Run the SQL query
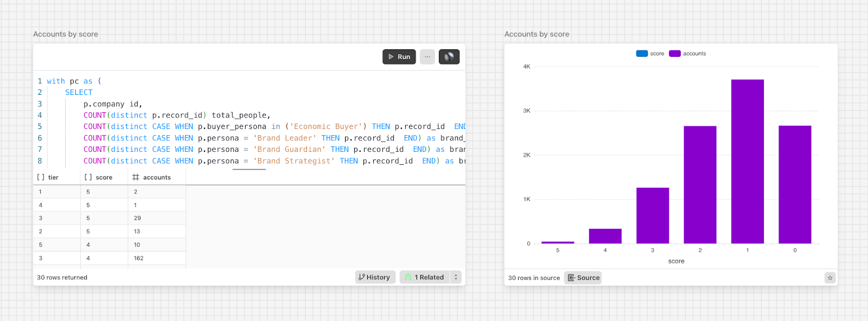 coord(399,57)
